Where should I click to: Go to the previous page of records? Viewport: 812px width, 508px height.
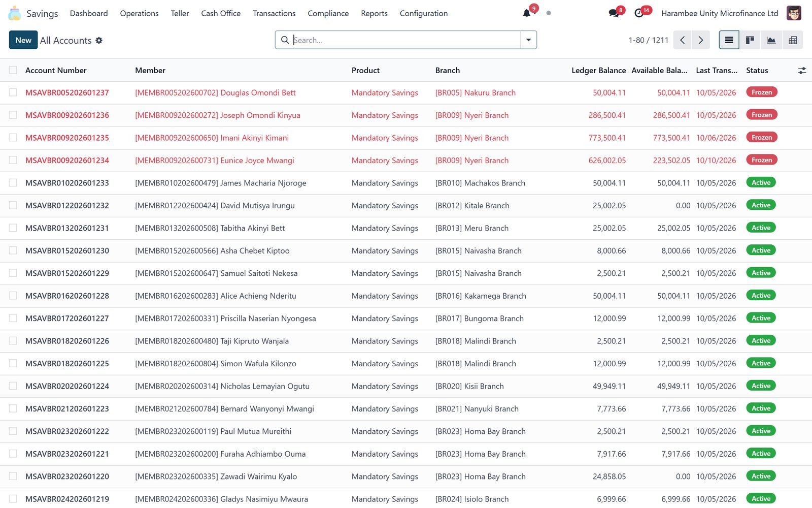(x=683, y=40)
